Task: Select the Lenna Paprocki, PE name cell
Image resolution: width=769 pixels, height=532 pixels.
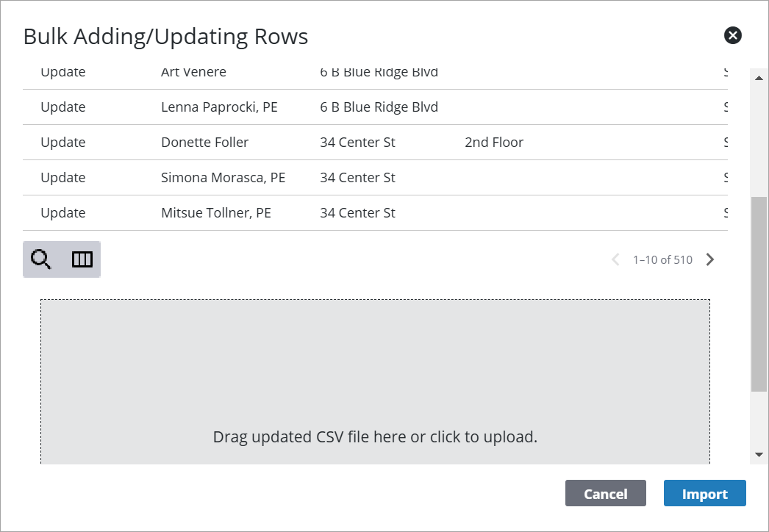Action: tap(219, 107)
